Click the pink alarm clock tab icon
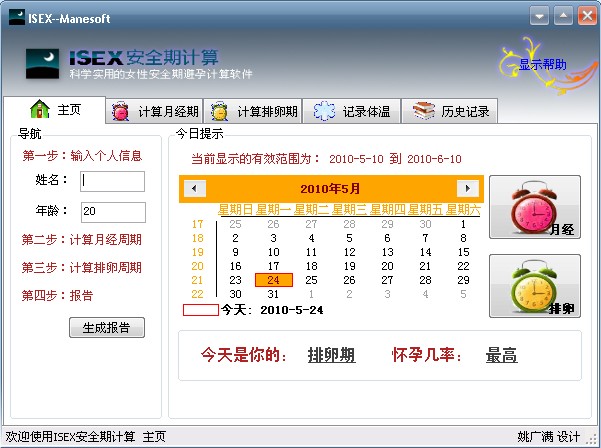Screen dimensions: 601x448 coord(121,112)
